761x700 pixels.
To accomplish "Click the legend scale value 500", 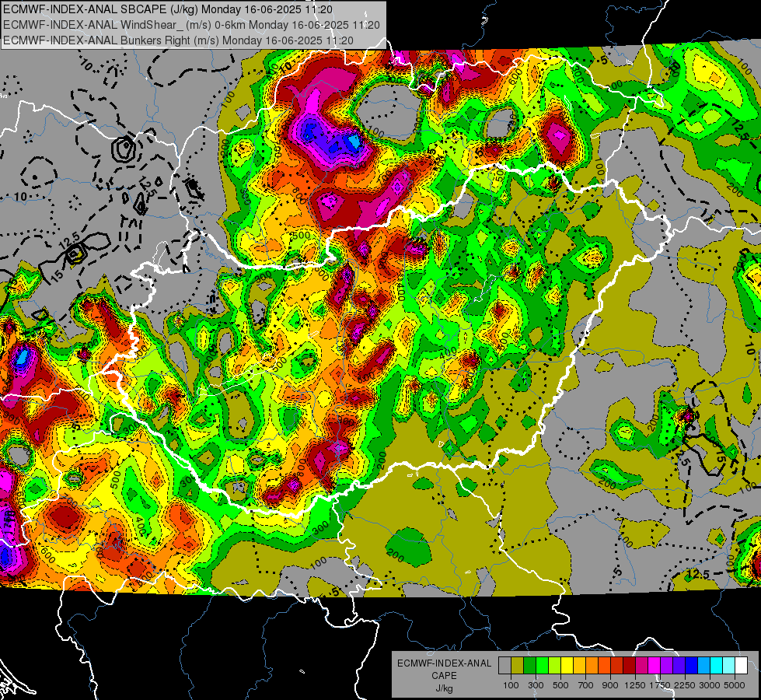I will coord(560,685).
